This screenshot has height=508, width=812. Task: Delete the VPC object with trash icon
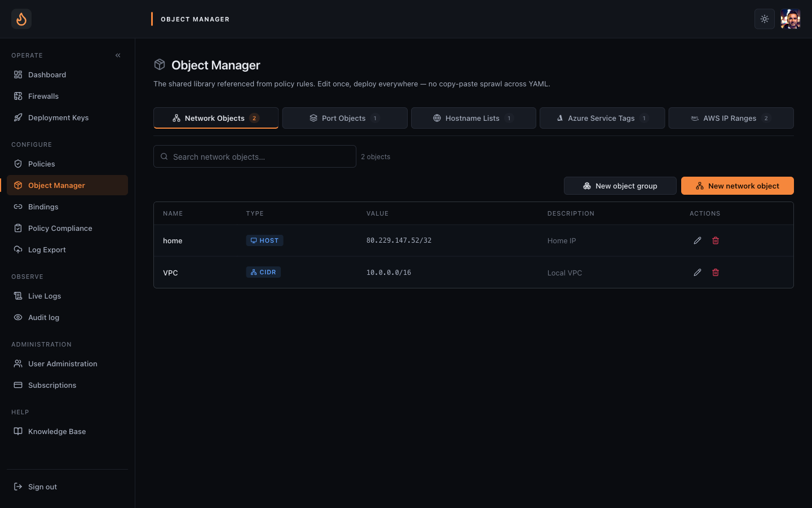716,272
